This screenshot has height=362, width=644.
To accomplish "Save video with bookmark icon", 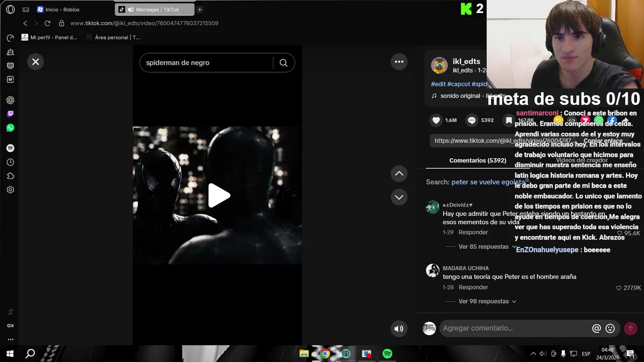I will (x=509, y=120).
